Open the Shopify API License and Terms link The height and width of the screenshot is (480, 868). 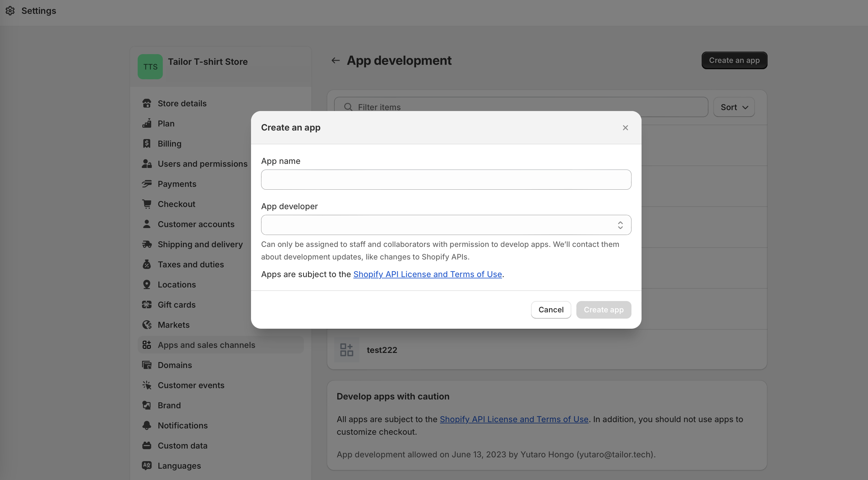427,274
